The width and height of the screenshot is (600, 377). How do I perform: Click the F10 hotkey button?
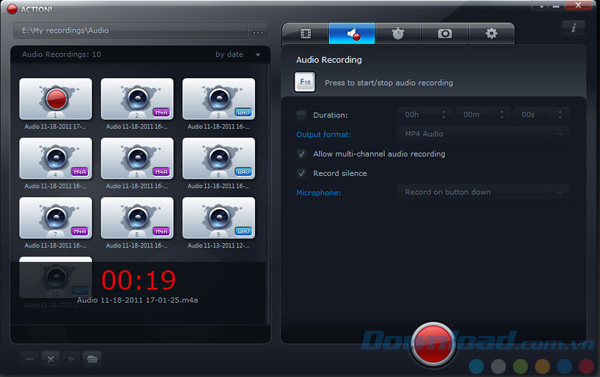305,82
